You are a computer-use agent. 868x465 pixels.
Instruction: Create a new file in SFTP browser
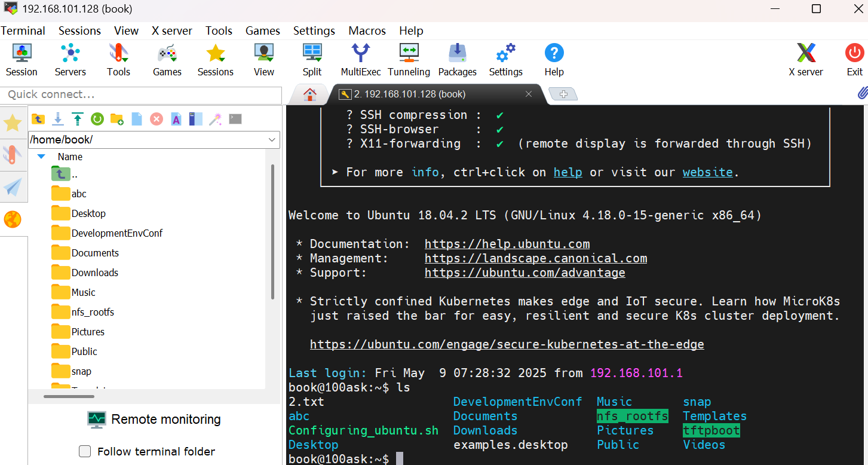point(137,119)
